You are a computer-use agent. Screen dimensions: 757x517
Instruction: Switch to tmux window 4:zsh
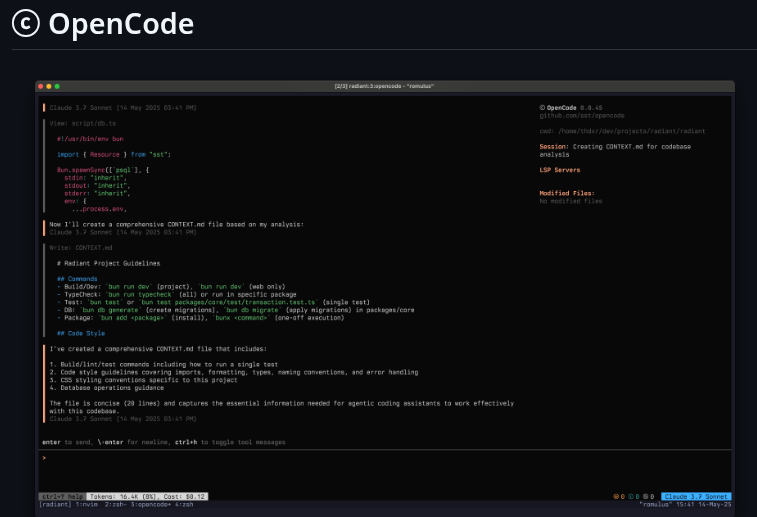pyautogui.click(x=183, y=504)
